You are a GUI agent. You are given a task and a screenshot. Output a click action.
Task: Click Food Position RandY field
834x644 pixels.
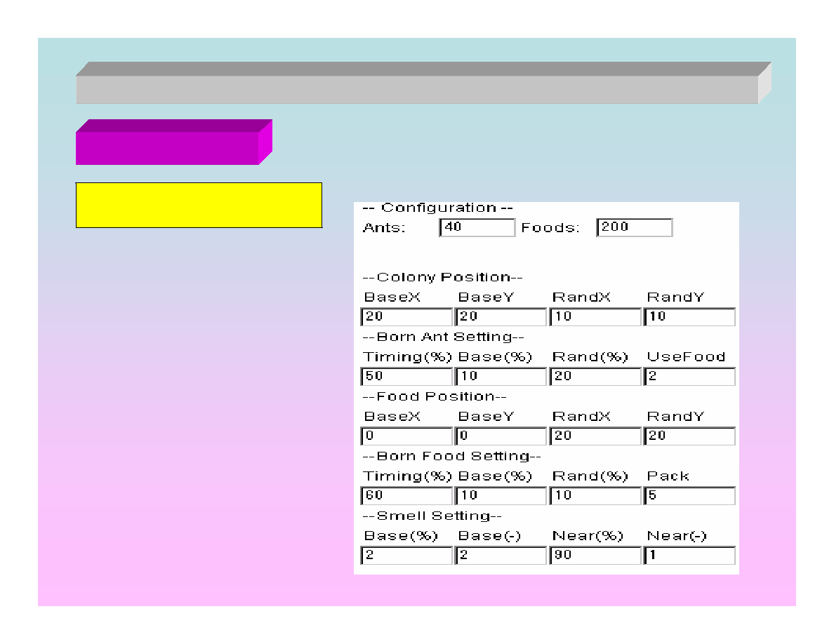point(689,436)
